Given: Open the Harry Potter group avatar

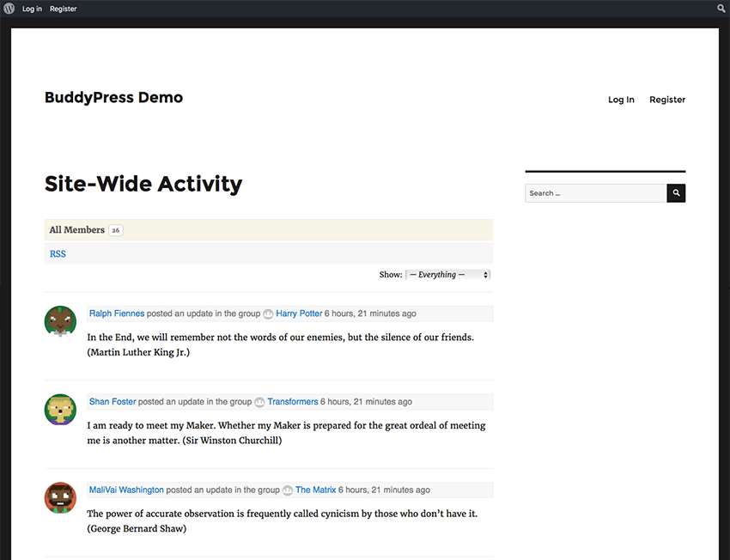Looking at the screenshot, I should click(x=268, y=313).
